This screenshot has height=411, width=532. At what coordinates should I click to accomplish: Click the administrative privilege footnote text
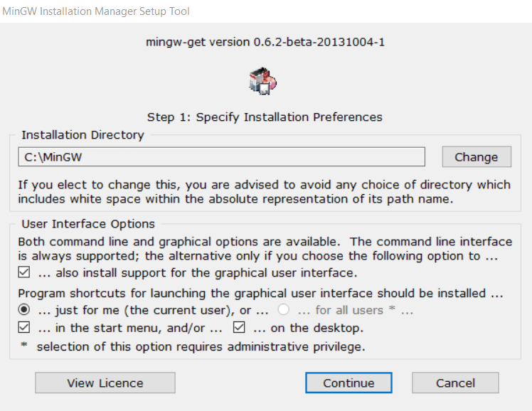[x=201, y=346]
